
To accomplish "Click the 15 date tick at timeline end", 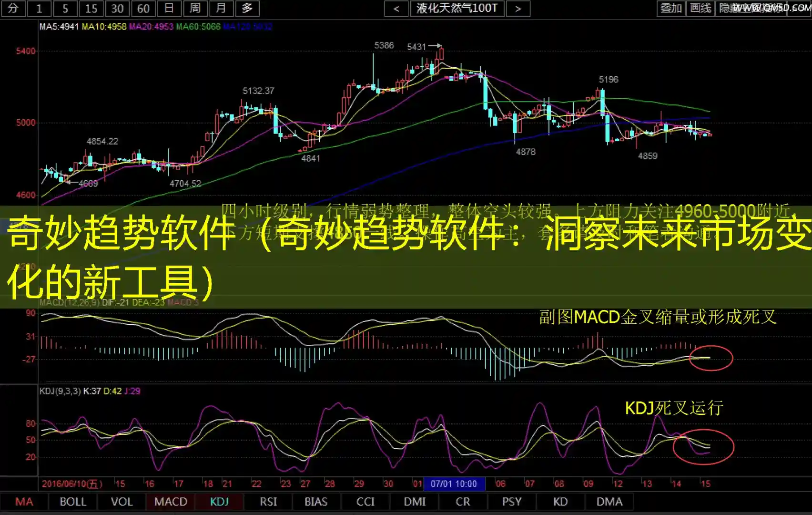I will click(705, 484).
